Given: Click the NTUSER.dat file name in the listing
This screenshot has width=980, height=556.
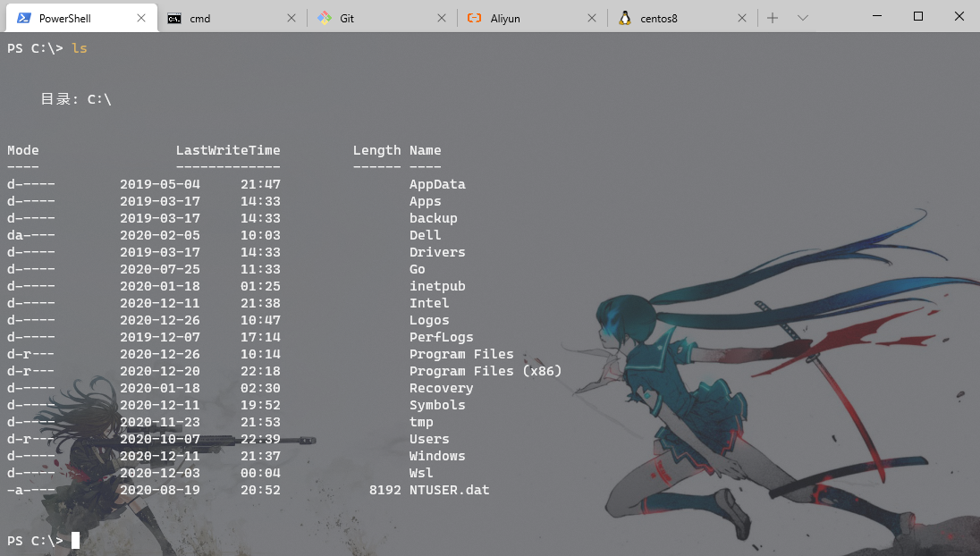Looking at the screenshot, I should [450, 490].
